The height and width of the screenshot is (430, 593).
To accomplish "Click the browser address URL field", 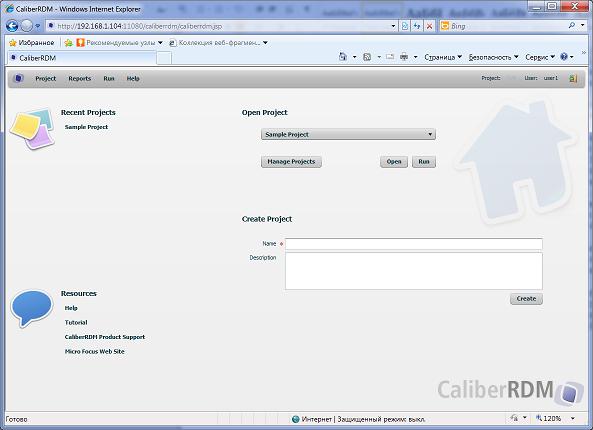I will pyautogui.click(x=223, y=26).
